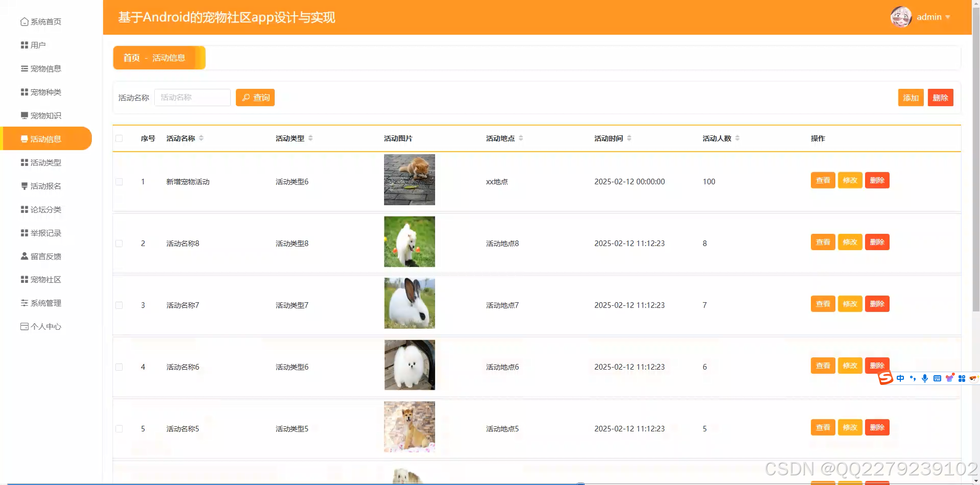980x485 pixels.
Task: Open the Sogou soft keyboard icon
Action: [x=937, y=378]
